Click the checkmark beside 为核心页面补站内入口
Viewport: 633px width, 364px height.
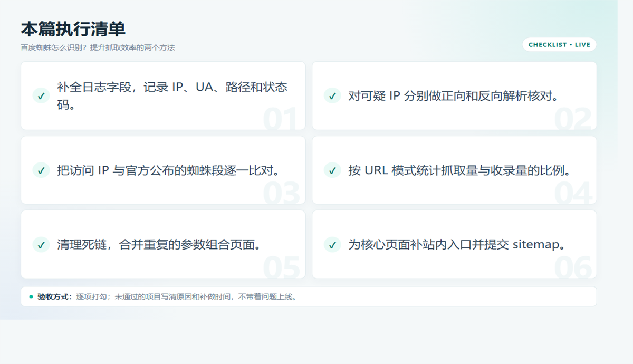[x=332, y=245]
